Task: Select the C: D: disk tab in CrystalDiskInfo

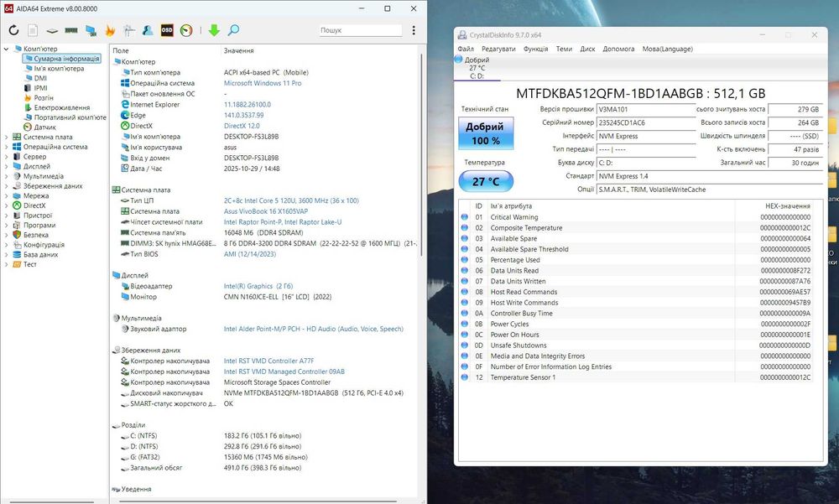Action: [477, 69]
